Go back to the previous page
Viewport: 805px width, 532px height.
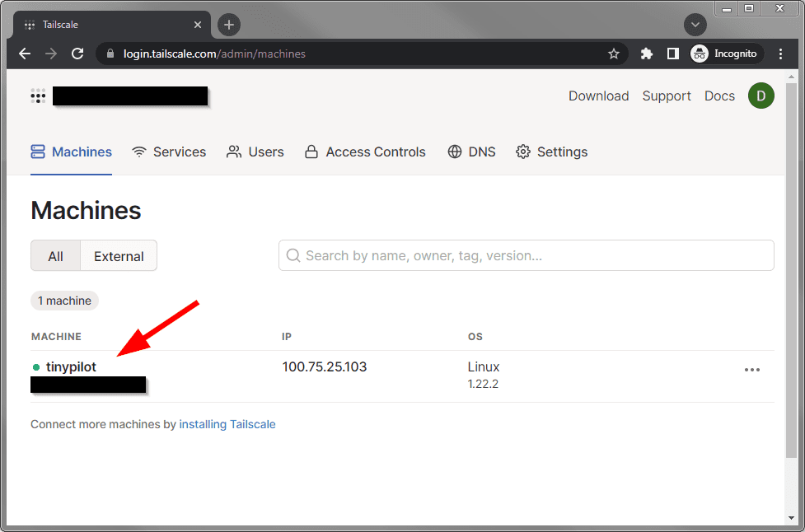[25, 54]
